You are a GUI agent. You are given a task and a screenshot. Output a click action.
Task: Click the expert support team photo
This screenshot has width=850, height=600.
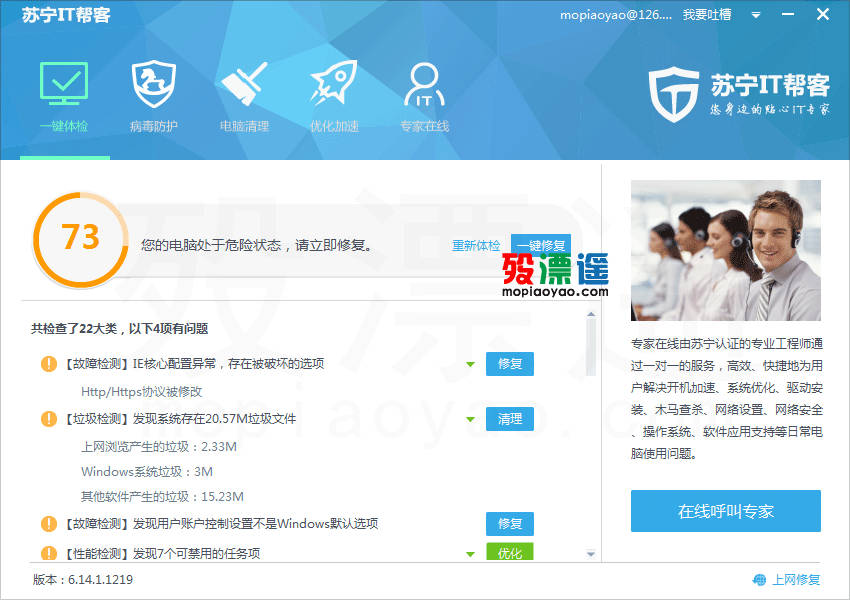[725, 250]
